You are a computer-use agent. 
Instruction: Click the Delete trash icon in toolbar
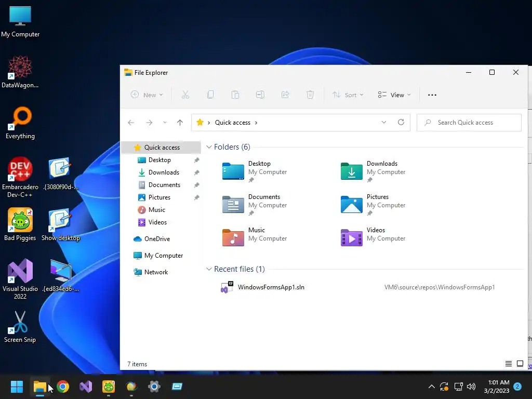tap(310, 95)
